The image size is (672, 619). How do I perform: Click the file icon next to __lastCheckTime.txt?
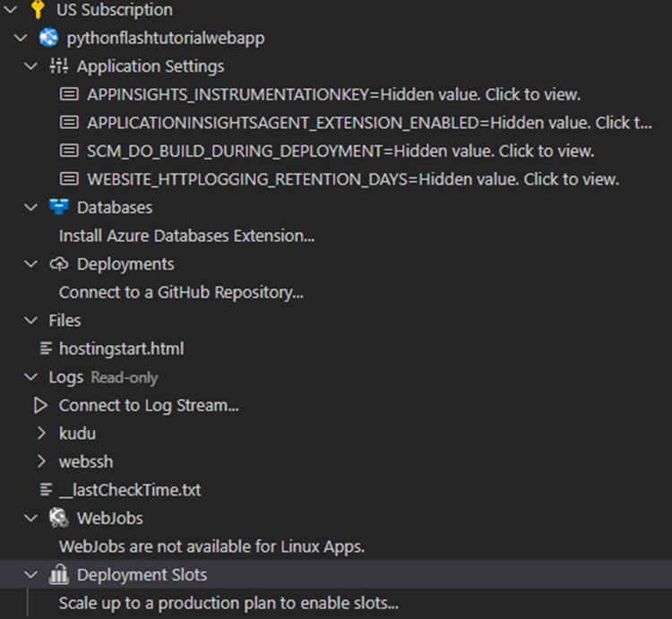tap(46, 490)
